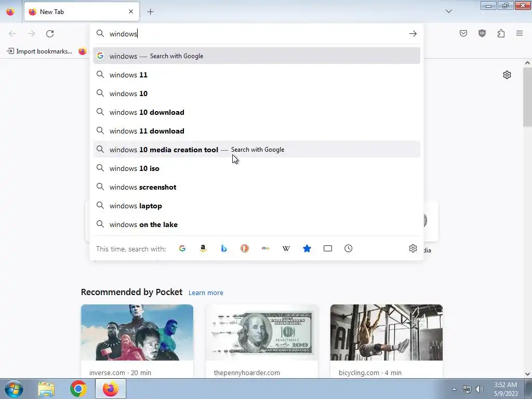Personalize New Tab with gear icon
532x399 pixels.
[507, 75]
